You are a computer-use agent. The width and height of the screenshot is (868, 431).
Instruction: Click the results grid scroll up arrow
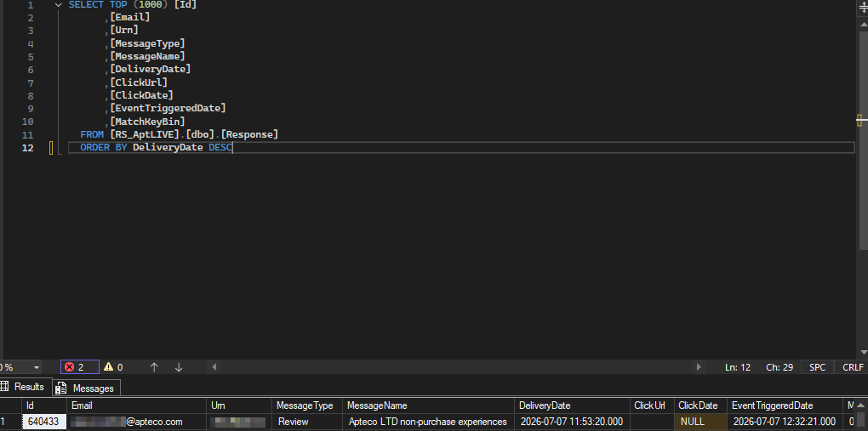click(x=861, y=405)
